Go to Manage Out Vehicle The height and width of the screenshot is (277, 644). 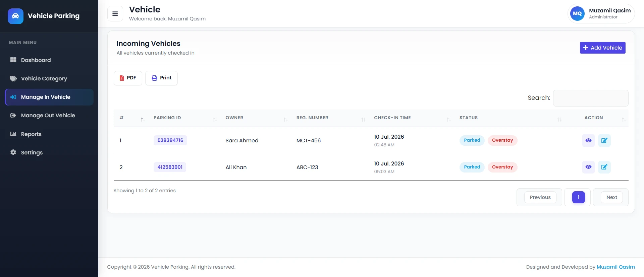[x=49, y=116]
